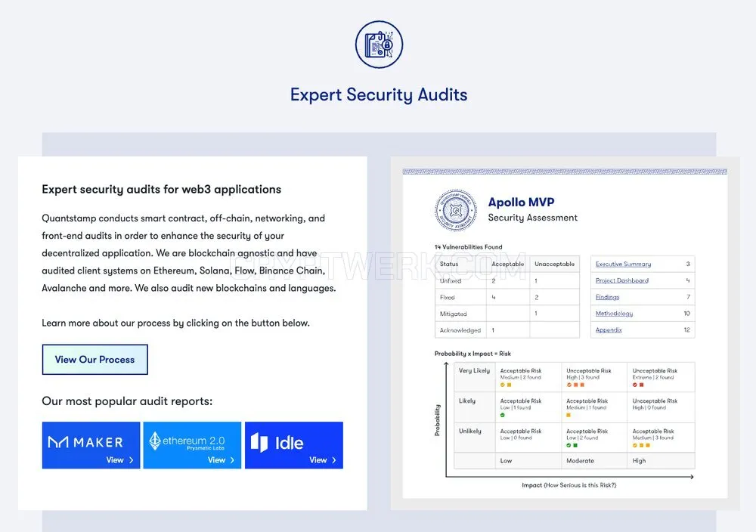Click 'Unacceptable Risk High | 3 found' cell

594,377
